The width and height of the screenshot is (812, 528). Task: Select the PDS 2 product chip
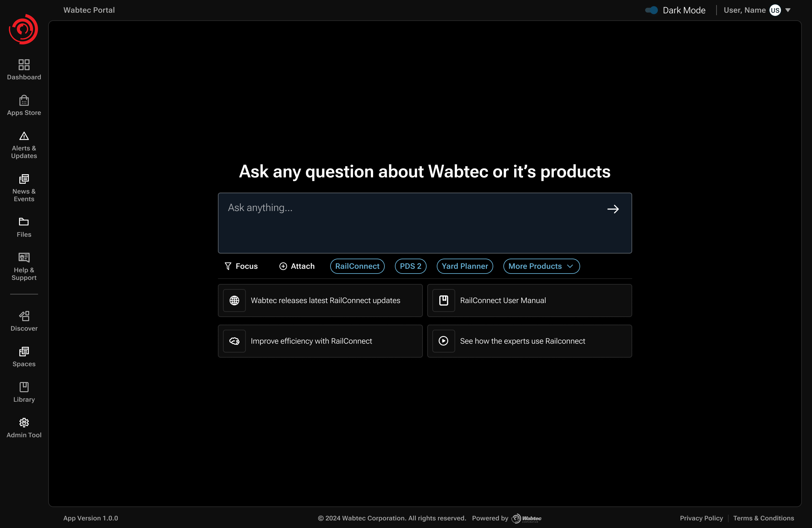pyautogui.click(x=410, y=266)
